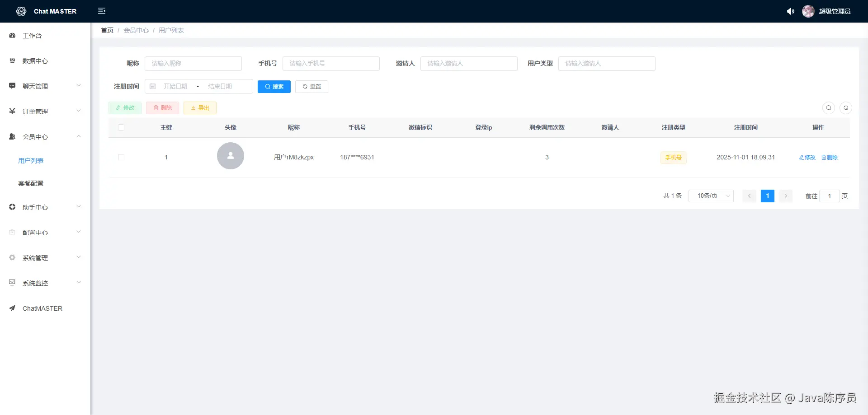Click the red 删除 toolbar button
The image size is (868, 415).
pyautogui.click(x=162, y=108)
